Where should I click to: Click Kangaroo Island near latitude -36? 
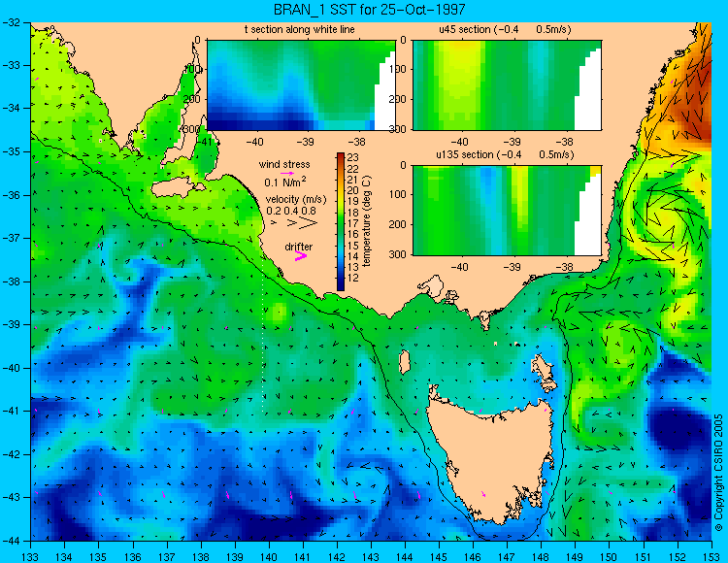point(176,189)
